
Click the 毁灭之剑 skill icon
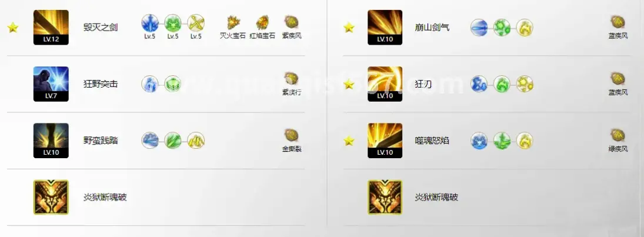pos(51,28)
